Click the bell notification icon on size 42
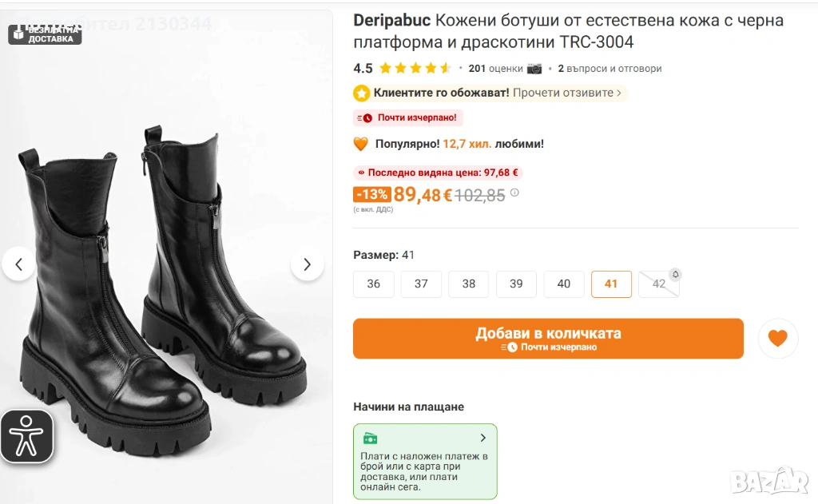 click(x=675, y=275)
